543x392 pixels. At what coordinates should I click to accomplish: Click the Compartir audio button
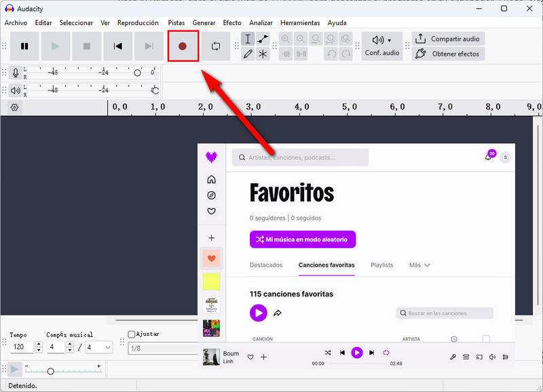[x=448, y=39]
